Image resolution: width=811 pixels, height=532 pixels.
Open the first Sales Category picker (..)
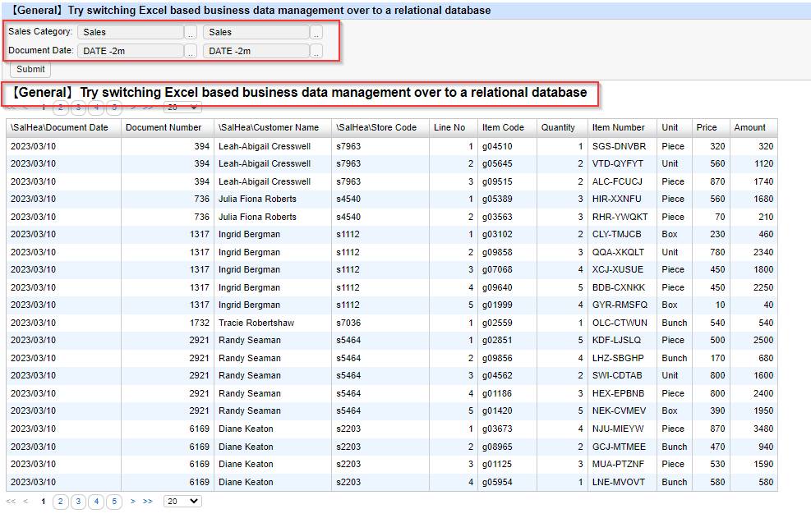pos(191,33)
